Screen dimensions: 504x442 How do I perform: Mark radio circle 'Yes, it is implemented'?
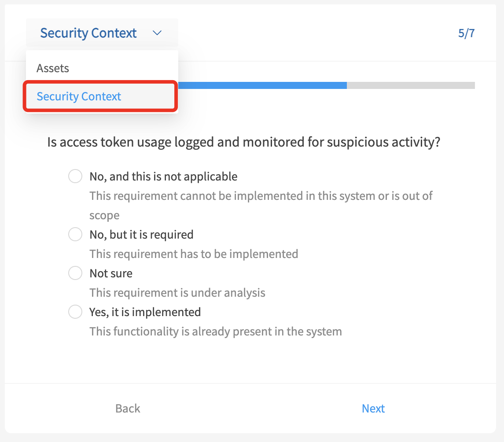pyautogui.click(x=75, y=312)
